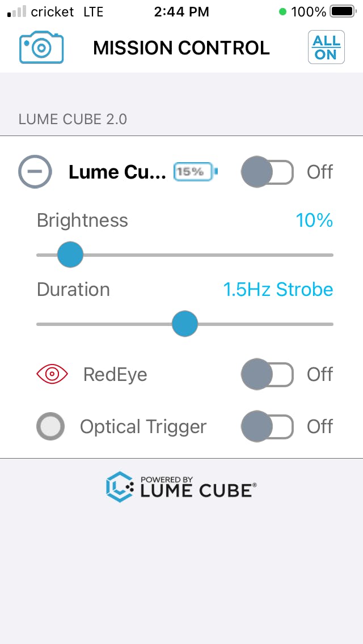Tap the MISSION CONTROL title

181,48
